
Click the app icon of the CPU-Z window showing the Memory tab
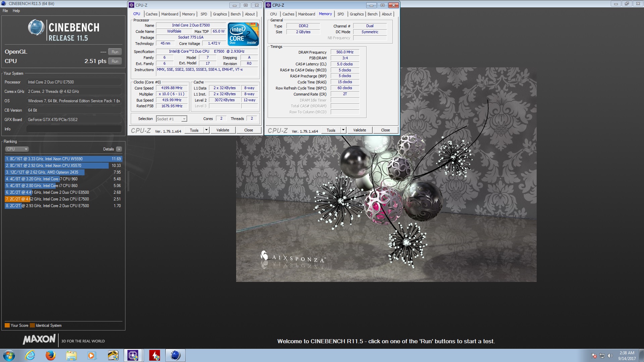(268, 5)
